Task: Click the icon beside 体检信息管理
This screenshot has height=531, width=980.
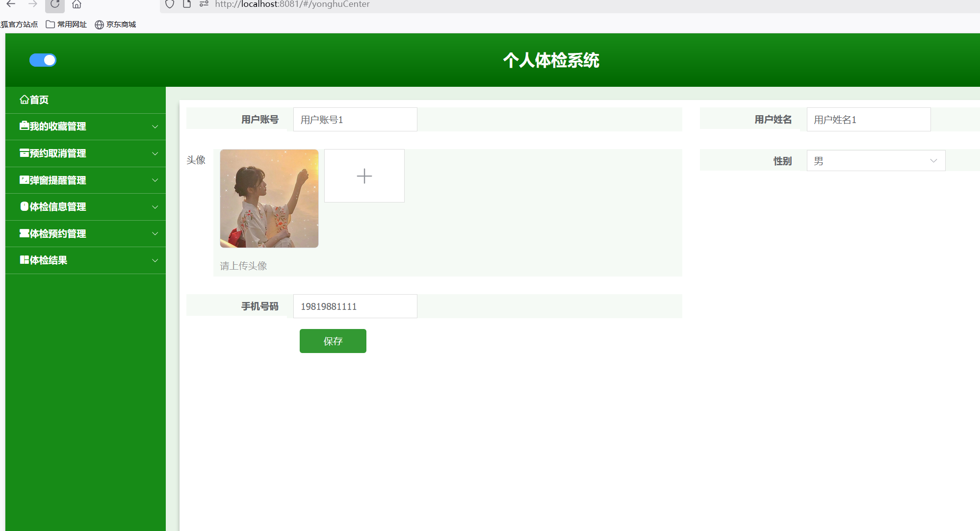Action: [24, 206]
